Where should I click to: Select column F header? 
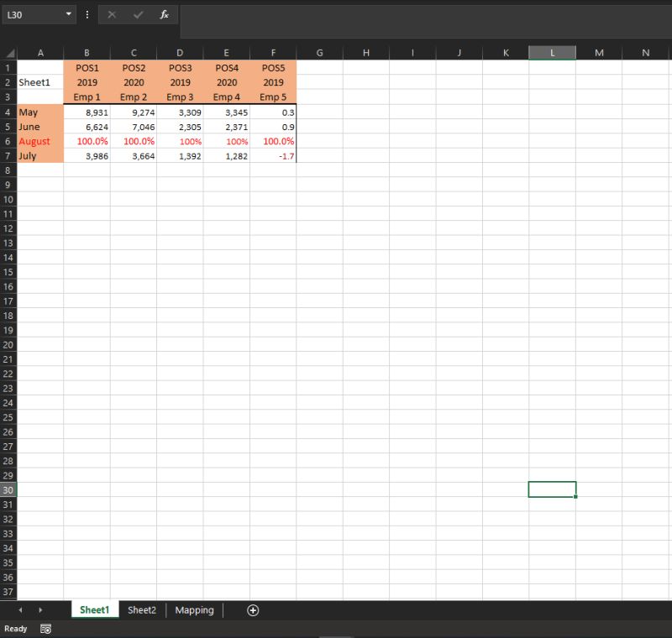(272, 52)
